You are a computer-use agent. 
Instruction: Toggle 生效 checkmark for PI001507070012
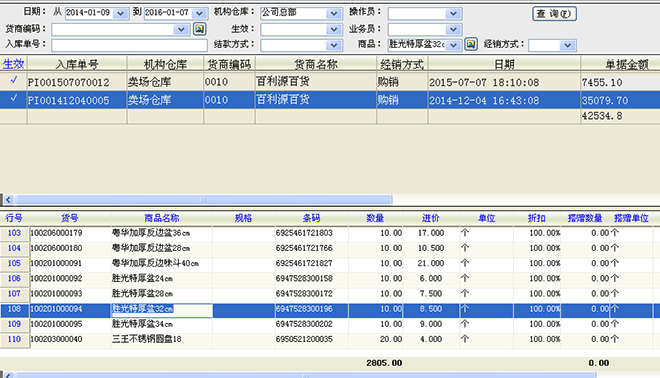tap(13, 80)
